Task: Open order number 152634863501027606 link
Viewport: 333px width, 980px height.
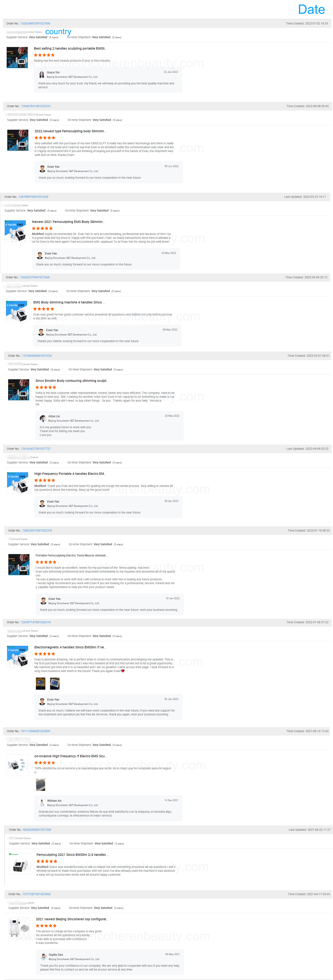Action: tap(35, 24)
